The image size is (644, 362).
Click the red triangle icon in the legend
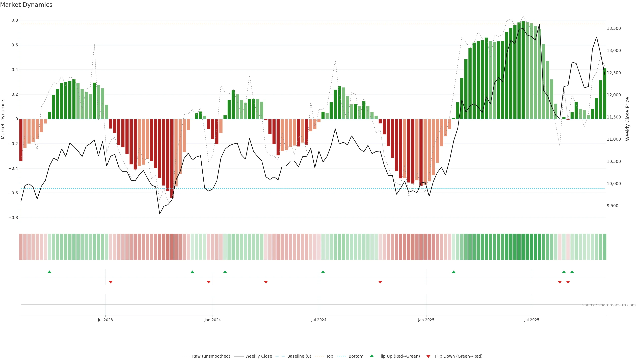coord(428,356)
